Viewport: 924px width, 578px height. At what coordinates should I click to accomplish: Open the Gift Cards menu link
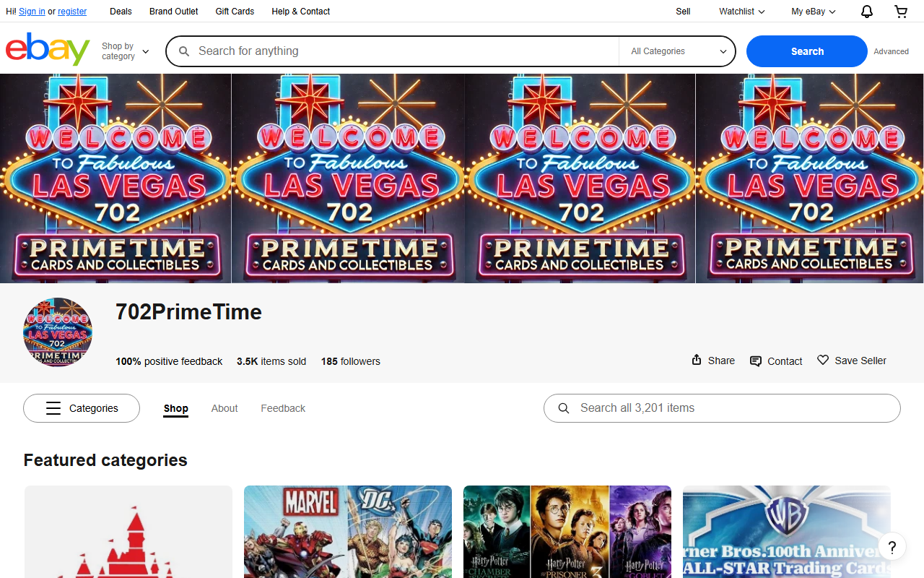click(x=235, y=12)
